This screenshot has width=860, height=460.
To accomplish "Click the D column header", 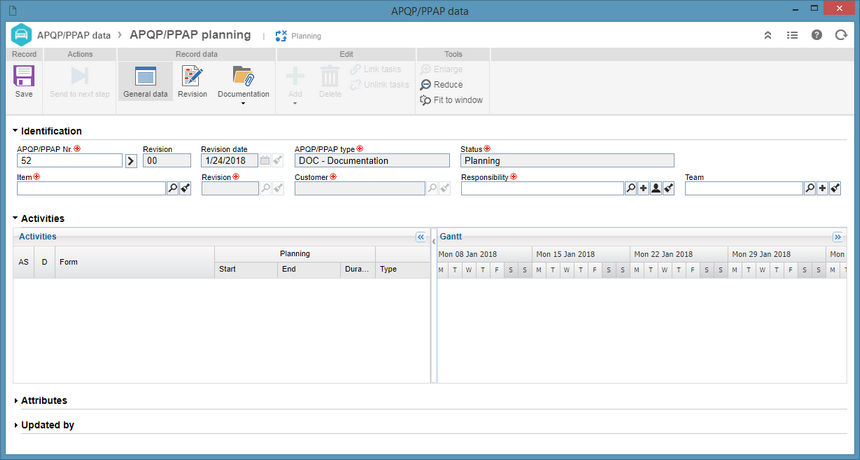I will click(44, 262).
